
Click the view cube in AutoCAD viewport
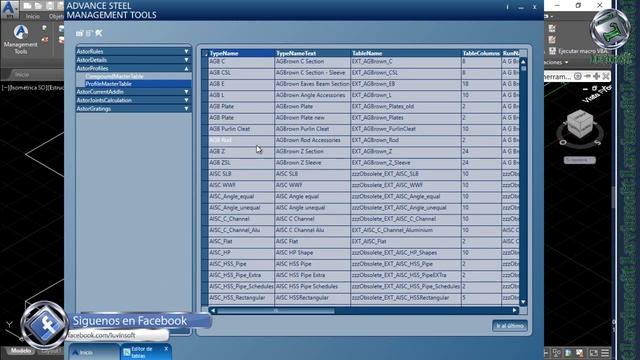pos(580,124)
